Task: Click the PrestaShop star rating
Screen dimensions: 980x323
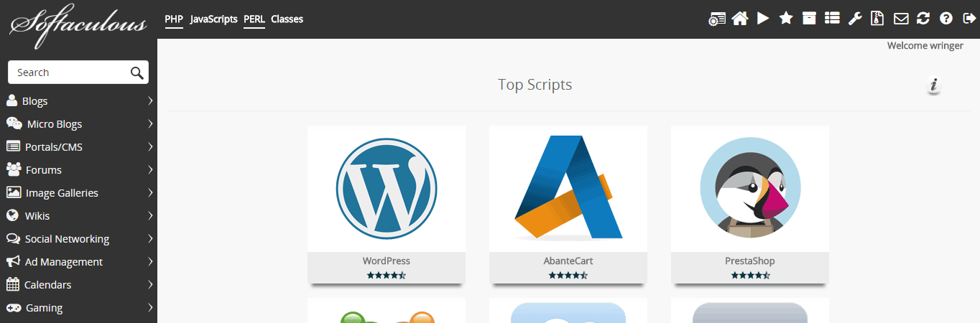Action: 750,275
